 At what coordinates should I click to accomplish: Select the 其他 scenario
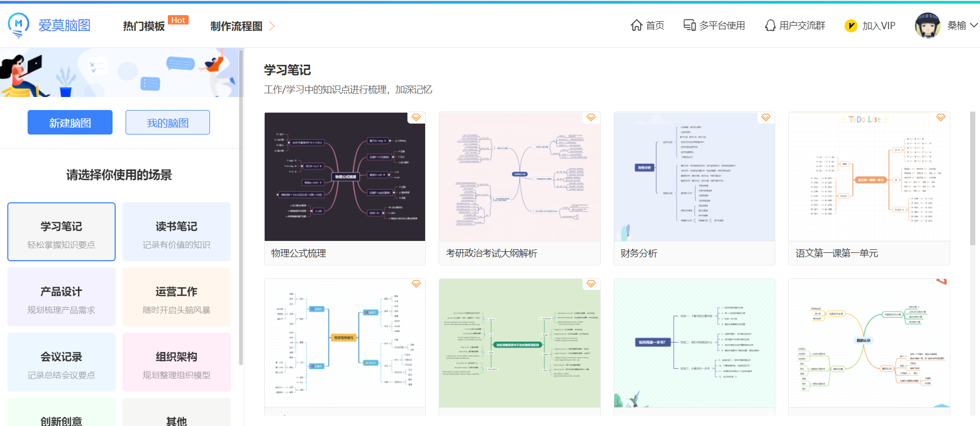pyautogui.click(x=177, y=412)
